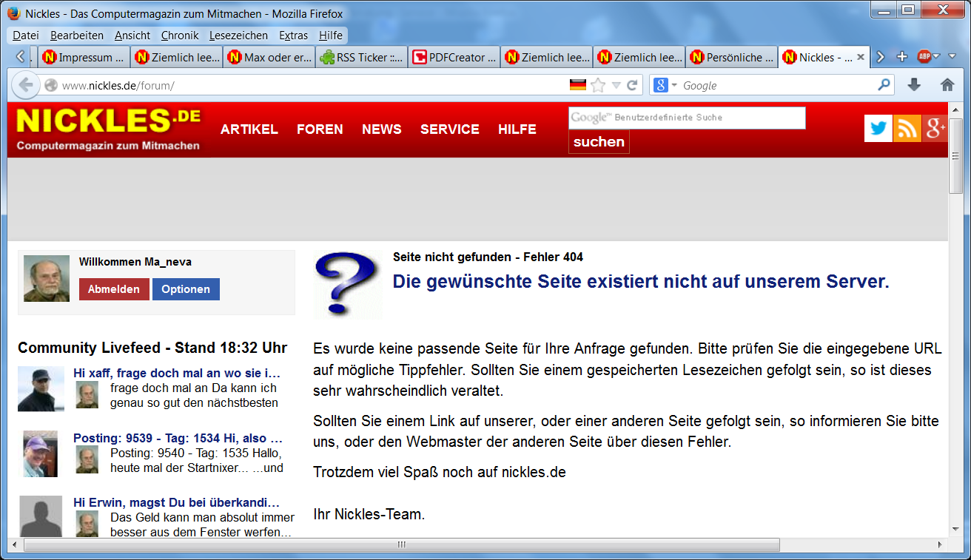Open the Nickles Google+ icon
971x560 pixels.
935,128
